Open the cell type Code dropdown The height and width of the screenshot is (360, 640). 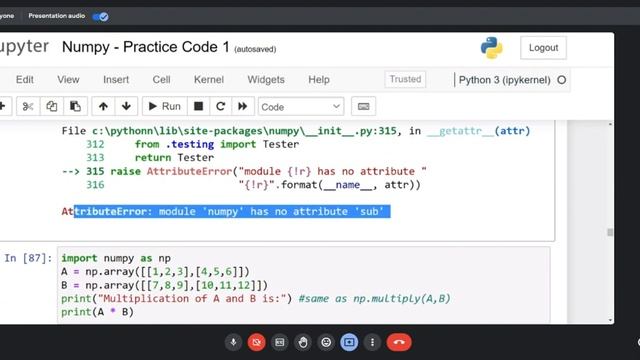click(301, 107)
